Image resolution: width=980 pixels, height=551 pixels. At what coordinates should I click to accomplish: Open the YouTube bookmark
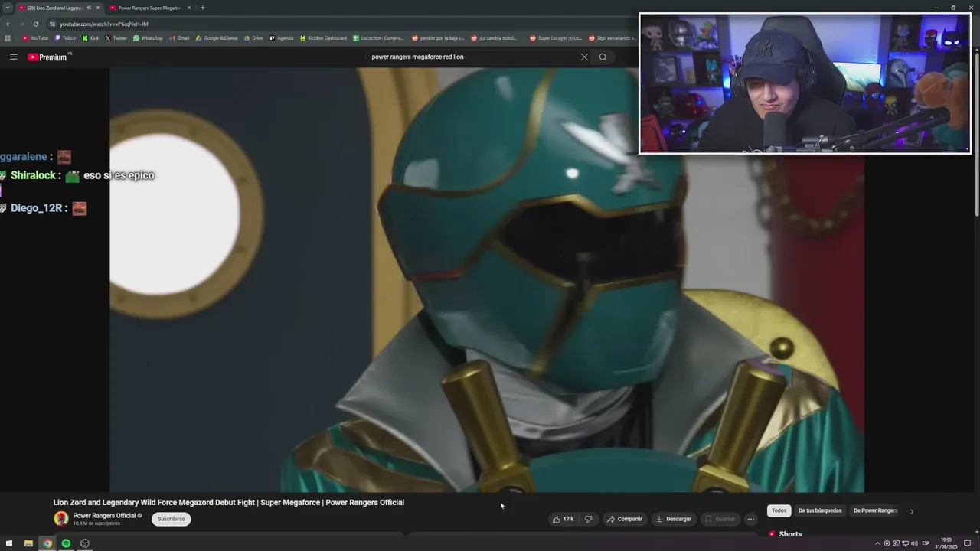(x=35, y=38)
